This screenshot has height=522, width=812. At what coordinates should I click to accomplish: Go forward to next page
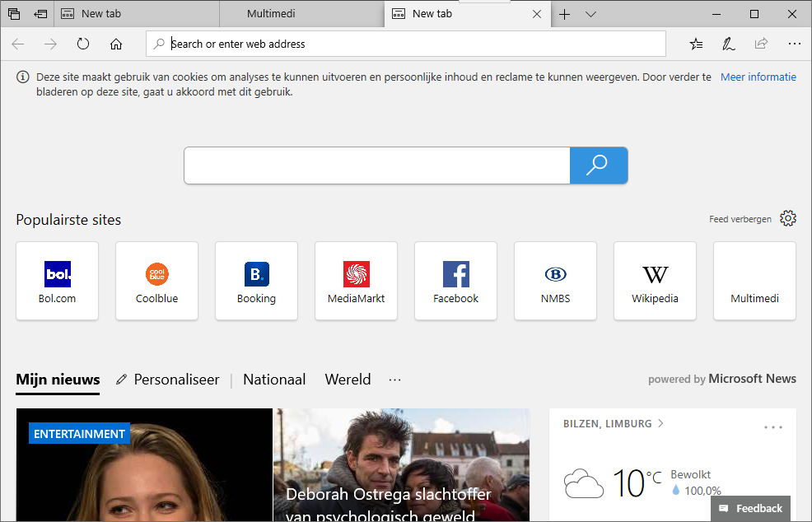tap(50, 44)
